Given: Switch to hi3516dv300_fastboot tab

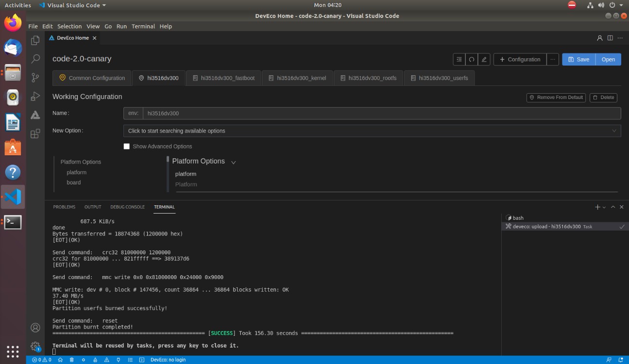Looking at the screenshot, I should (223, 78).
